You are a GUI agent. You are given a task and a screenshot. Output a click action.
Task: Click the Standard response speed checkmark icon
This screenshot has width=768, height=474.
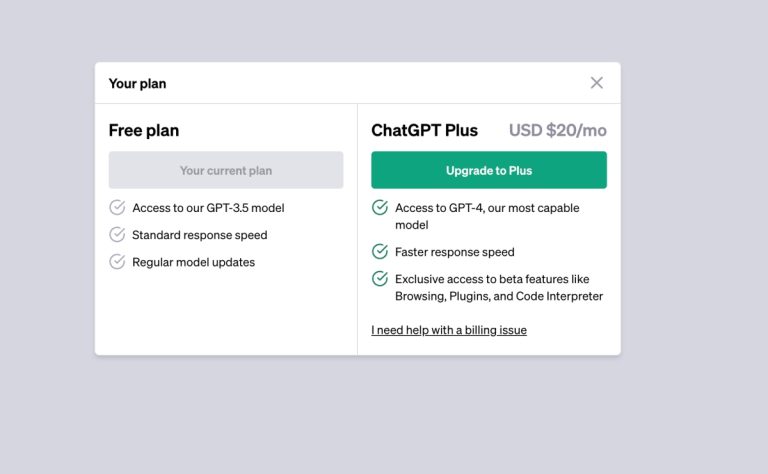(x=117, y=235)
